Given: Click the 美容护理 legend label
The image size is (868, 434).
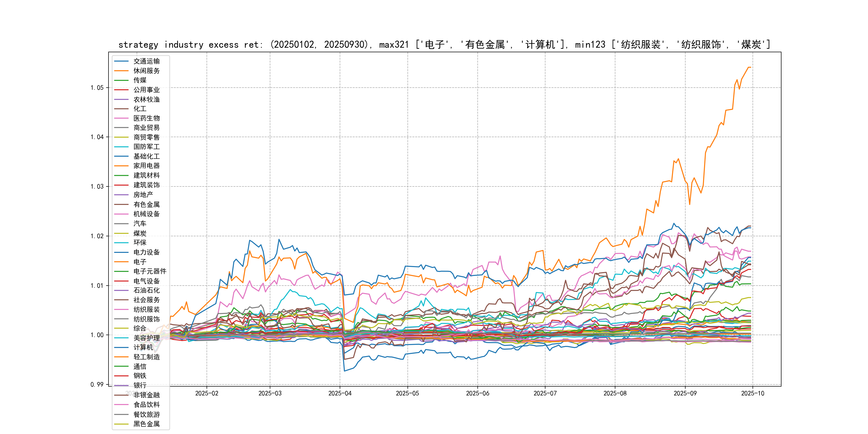Looking at the screenshot, I should [x=146, y=338].
